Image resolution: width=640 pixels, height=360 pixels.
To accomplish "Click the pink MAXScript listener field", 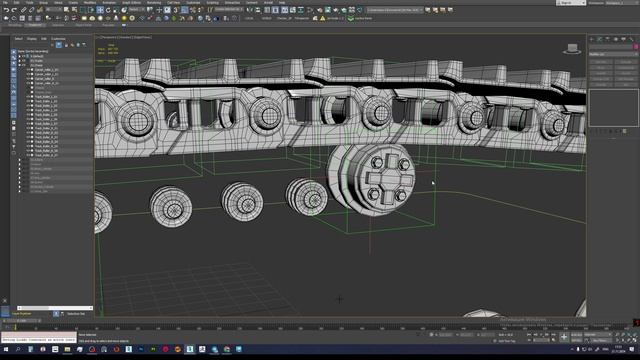I will point(39,334).
